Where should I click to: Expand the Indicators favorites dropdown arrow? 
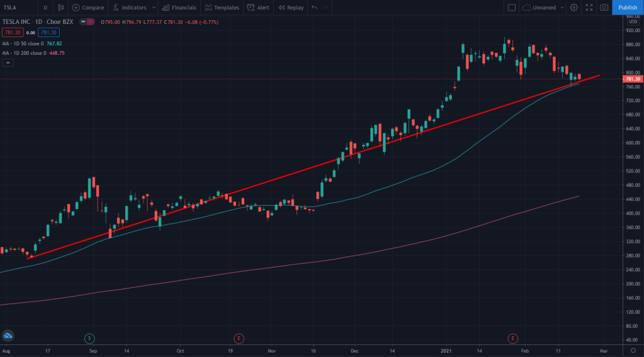[153, 8]
